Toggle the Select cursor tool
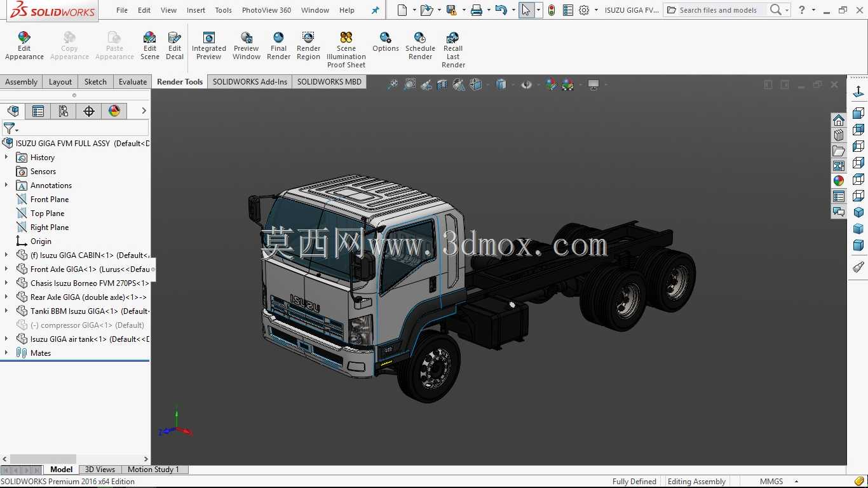Viewport: 868px width, 488px height. pyautogui.click(x=526, y=10)
